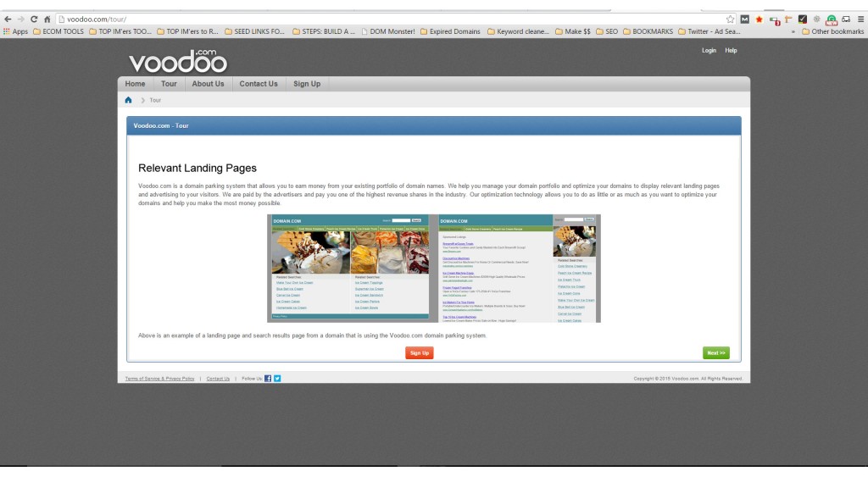868x488 pixels.
Task: Click the search results example screenshot
Action: pos(519,269)
